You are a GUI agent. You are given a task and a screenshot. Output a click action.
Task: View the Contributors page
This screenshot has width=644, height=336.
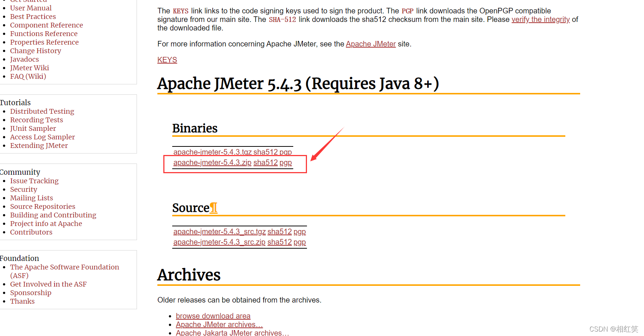31,232
